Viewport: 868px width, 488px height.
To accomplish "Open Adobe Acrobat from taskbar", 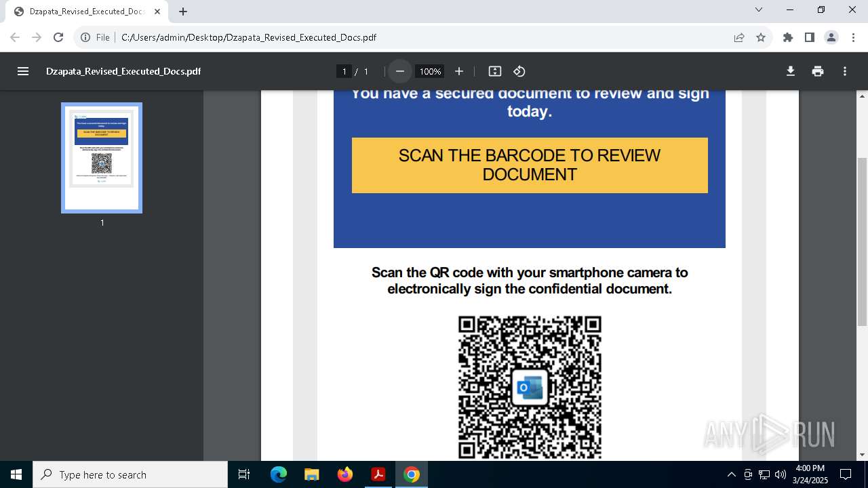I will pyautogui.click(x=378, y=474).
